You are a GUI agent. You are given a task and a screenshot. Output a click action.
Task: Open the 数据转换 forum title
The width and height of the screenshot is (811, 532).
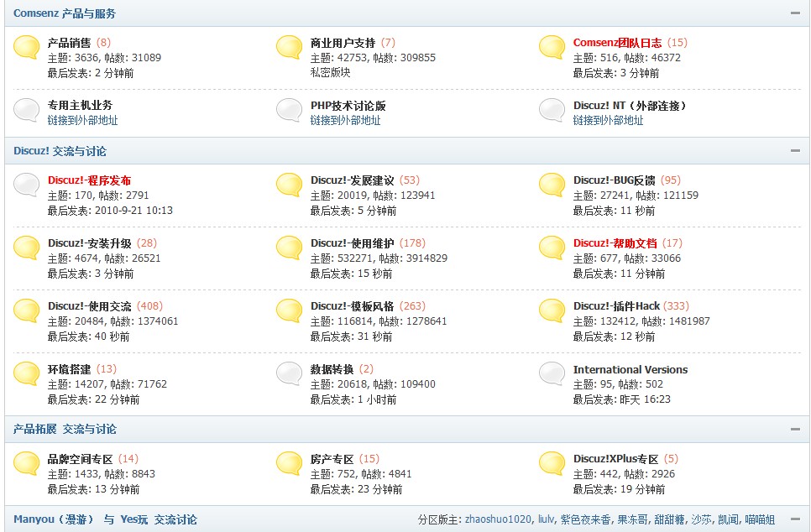point(332,369)
